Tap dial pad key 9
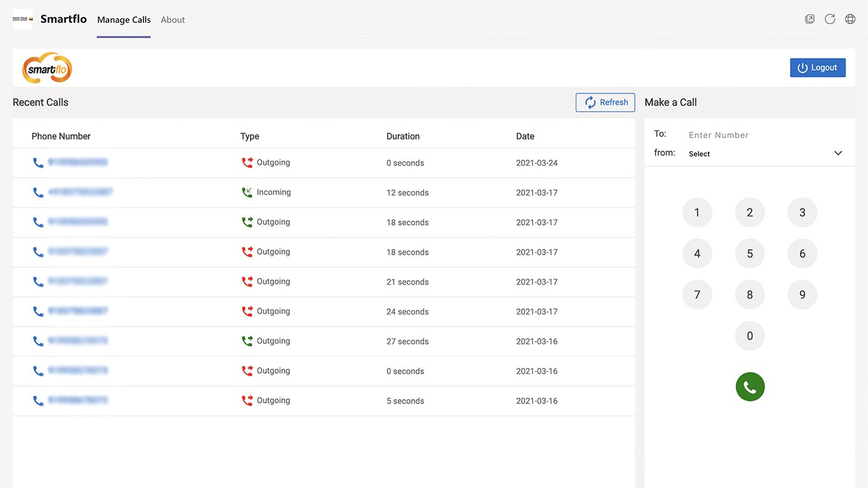 point(802,295)
